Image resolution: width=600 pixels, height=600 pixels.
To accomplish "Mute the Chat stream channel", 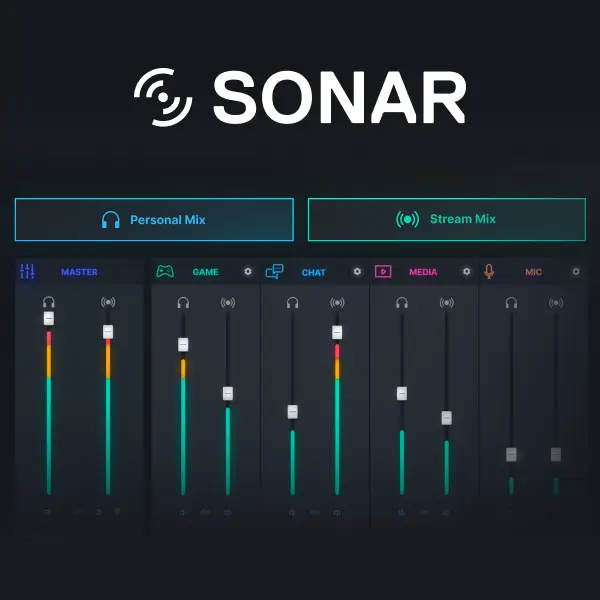I will coord(337,512).
